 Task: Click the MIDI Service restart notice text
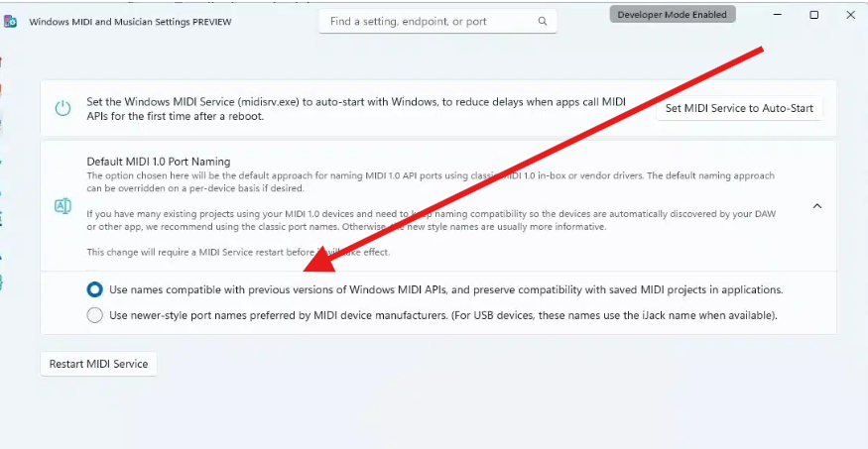point(238,252)
